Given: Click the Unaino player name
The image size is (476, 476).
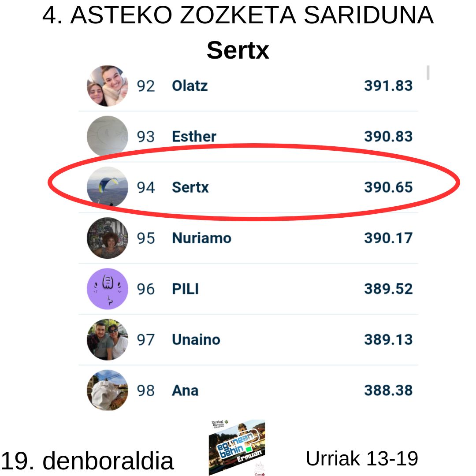Looking at the screenshot, I should (x=196, y=340).
